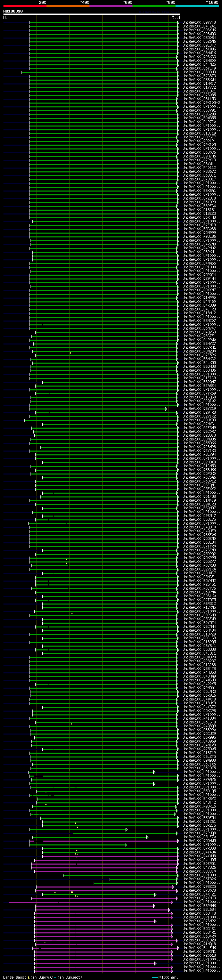Viewport: 222px width, 980px height.
Task: Click the red 20% identity legend bar
Action: 25,6
